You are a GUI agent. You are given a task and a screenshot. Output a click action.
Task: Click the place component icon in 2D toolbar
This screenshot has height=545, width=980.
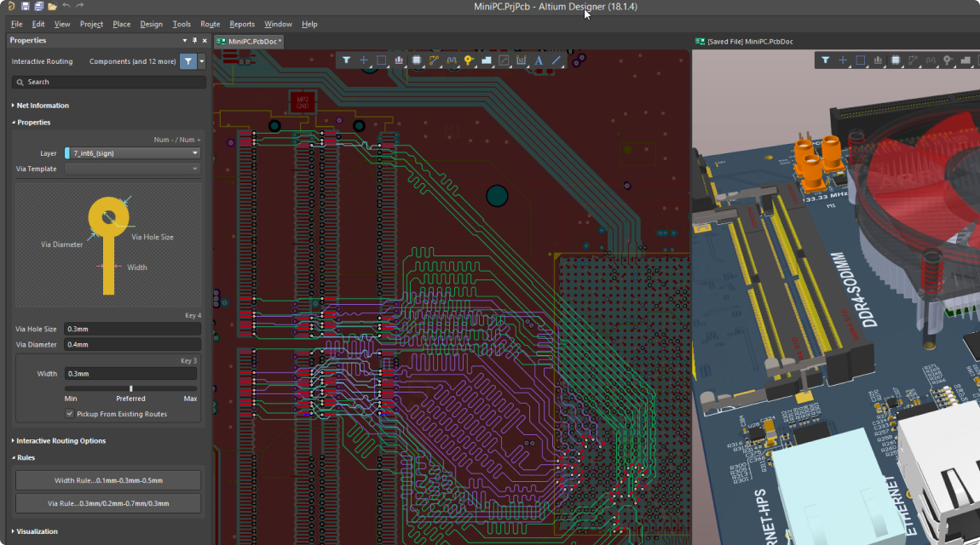tap(416, 60)
